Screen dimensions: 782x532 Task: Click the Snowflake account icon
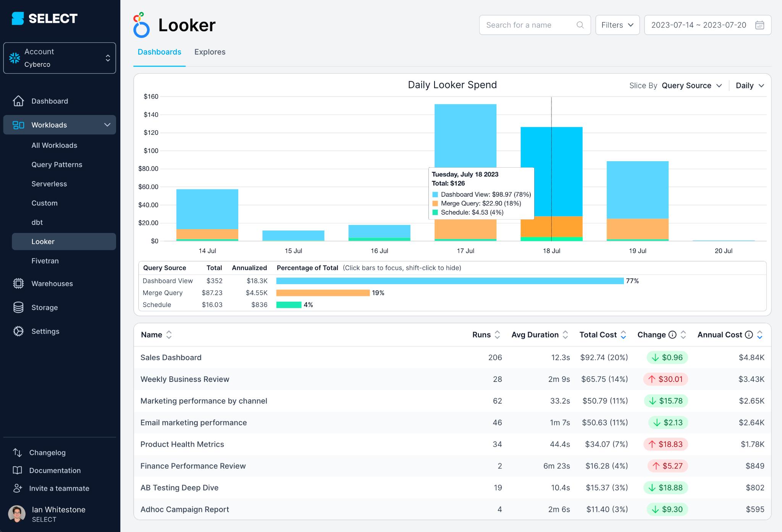point(15,58)
